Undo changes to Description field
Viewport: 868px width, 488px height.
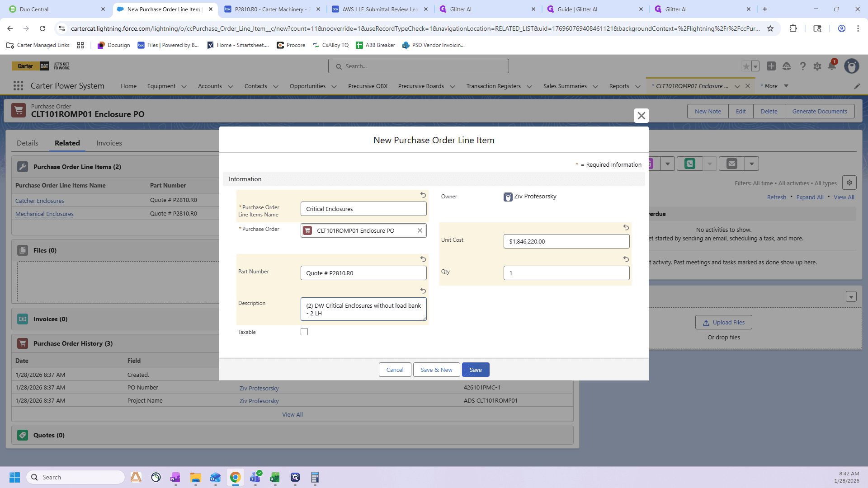(x=423, y=291)
